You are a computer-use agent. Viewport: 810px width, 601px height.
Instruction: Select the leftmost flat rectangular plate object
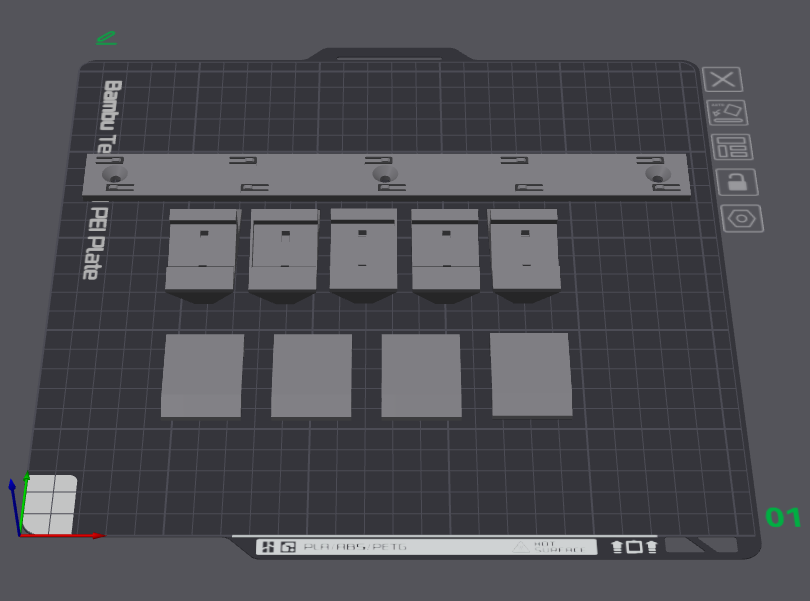[x=202, y=375]
